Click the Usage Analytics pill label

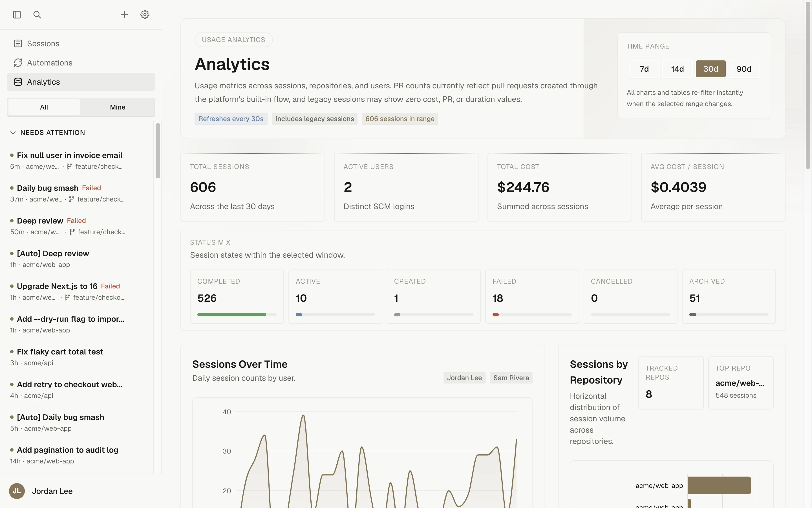click(233, 40)
